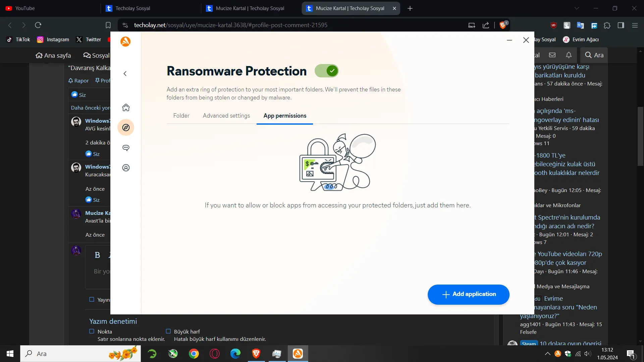
Task: Open the browser extensions puzzle icon
Action: tap(607, 25)
